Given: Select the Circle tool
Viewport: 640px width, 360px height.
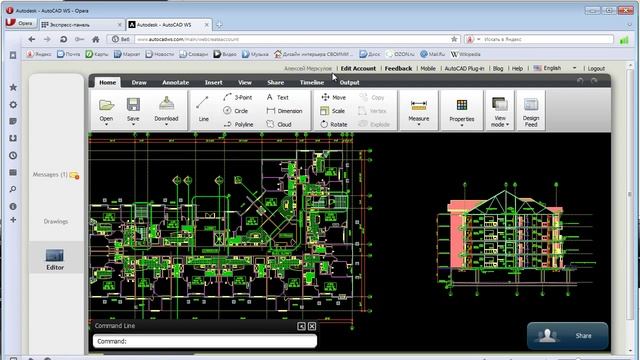Looking at the screenshot, I should pos(236,111).
